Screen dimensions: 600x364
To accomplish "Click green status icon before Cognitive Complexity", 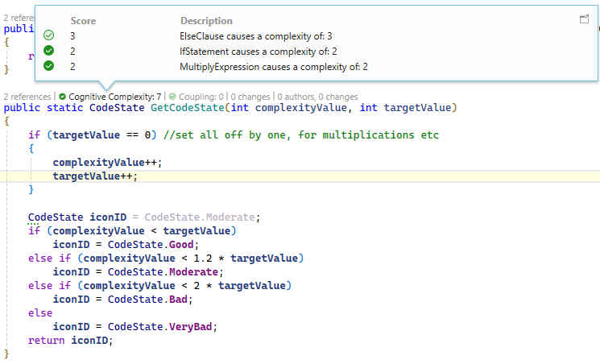I will tap(62, 97).
